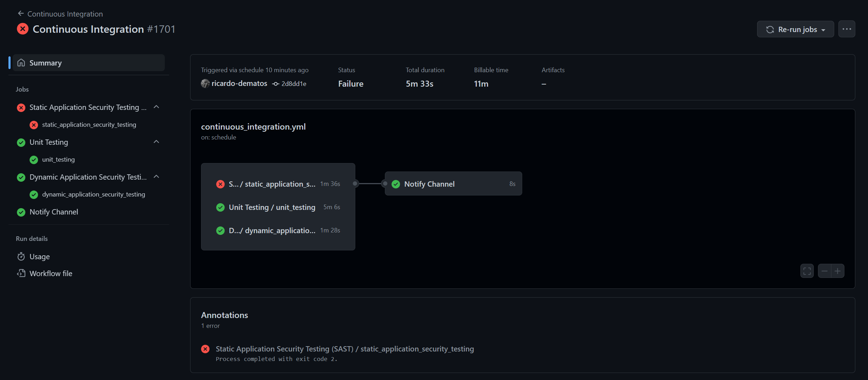Click zoom in on the workflow graph
The height and width of the screenshot is (380, 868).
point(838,270)
